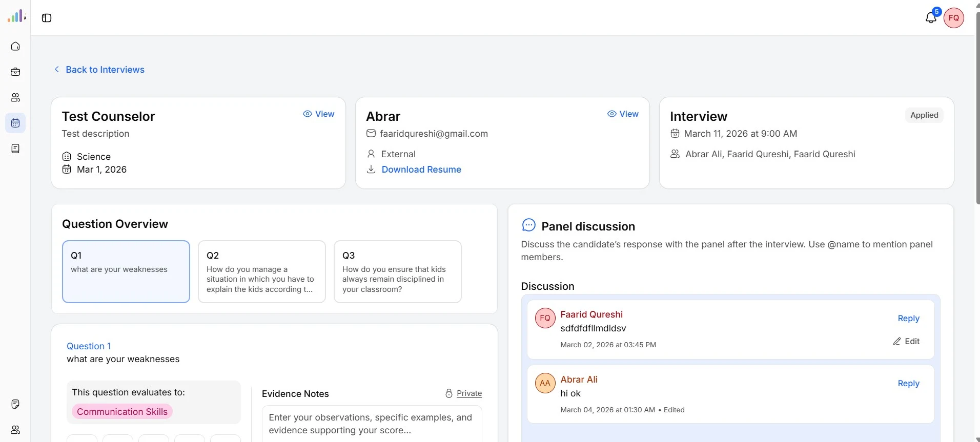980x442 pixels.
Task: Click the FQ profile avatar at top right
Action: [953, 18]
